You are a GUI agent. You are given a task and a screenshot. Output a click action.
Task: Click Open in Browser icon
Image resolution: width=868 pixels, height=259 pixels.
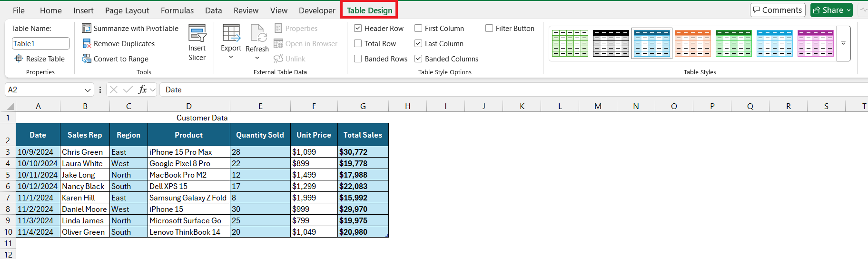coord(278,44)
